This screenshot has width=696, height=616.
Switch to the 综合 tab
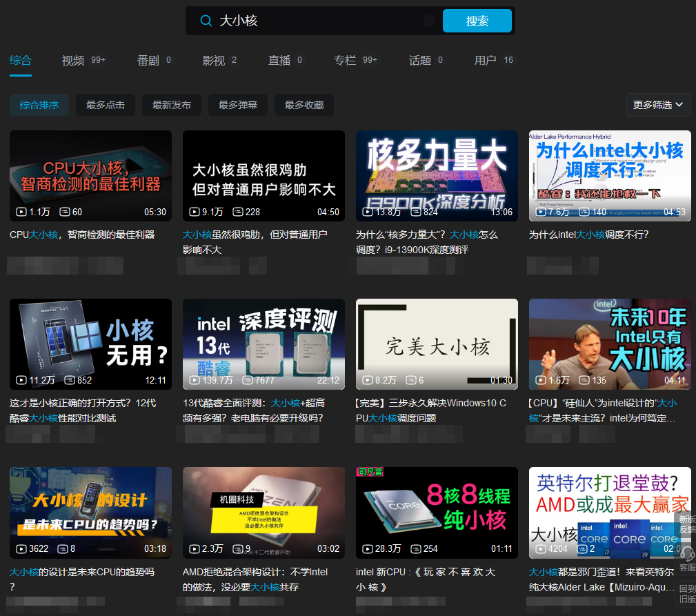coord(21,60)
